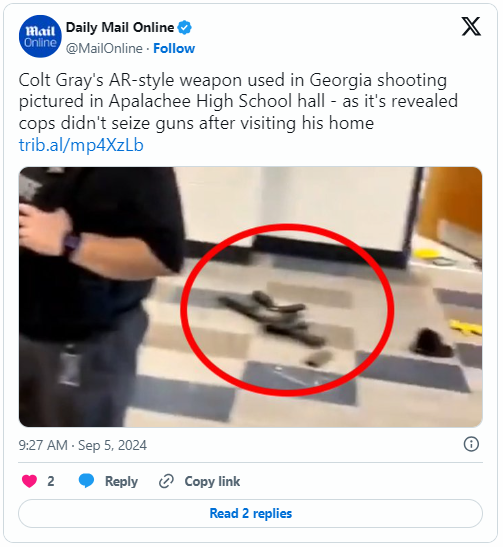Open the @MailOnline handle
Viewport: 503px width, 547px height.
click(104, 48)
